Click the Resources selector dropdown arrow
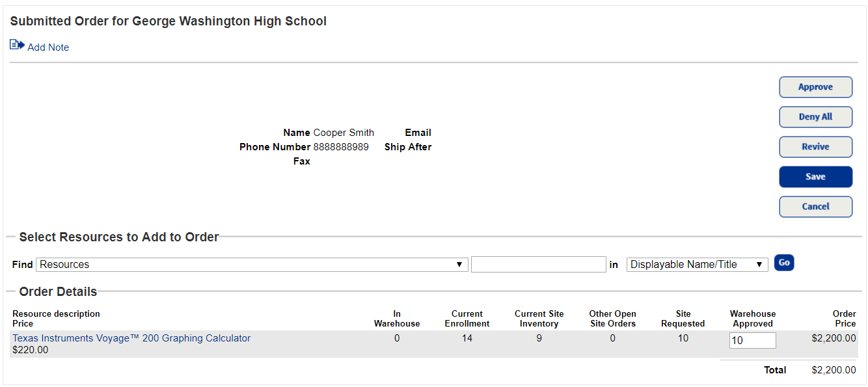The image size is (868, 387). (460, 264)
